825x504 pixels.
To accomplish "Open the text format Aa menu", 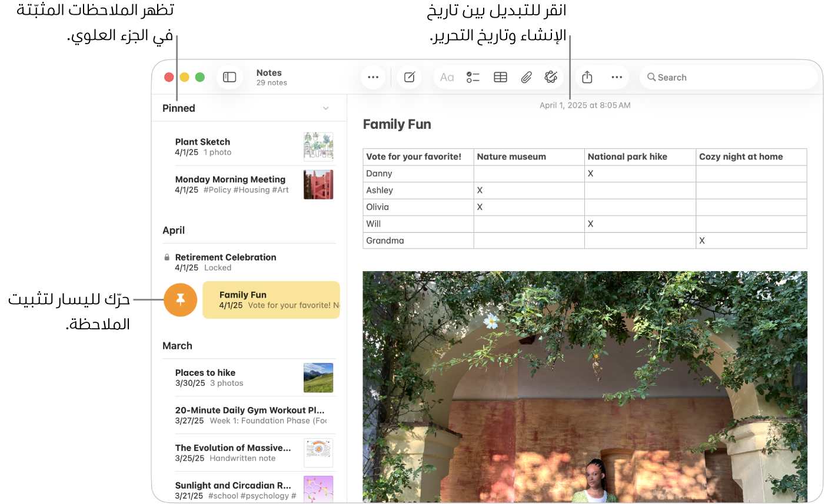I will coord(447,77).
